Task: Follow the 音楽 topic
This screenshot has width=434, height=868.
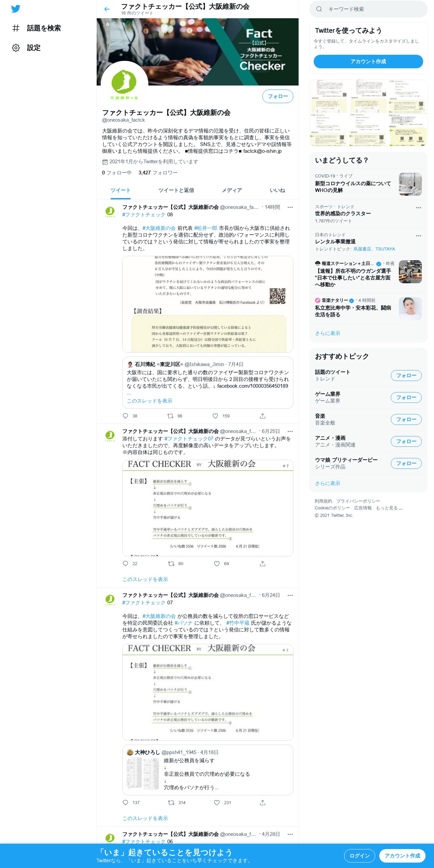Action: [x=406, y=419]
